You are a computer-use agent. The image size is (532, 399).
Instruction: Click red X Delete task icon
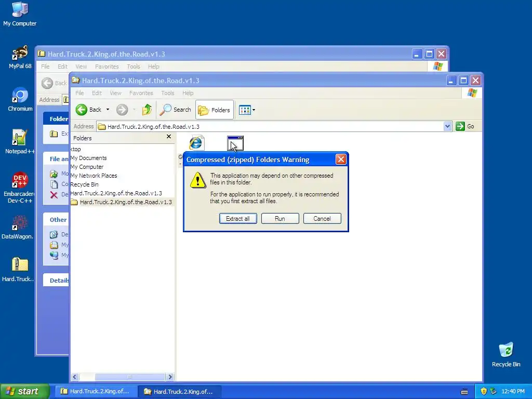tap(54, 195)
